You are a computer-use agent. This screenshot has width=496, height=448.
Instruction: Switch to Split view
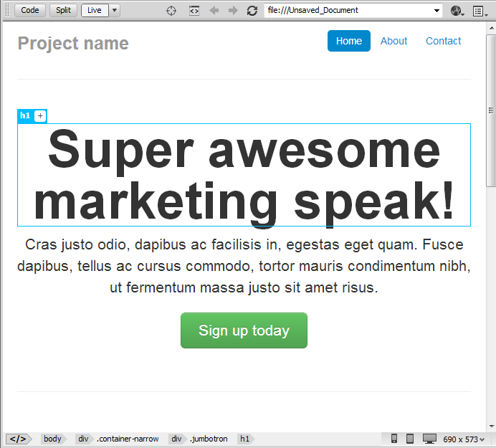[63, 10]
